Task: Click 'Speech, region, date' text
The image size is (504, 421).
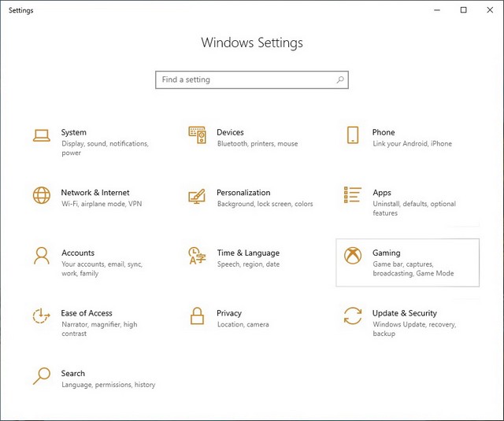Action: pos(248,264)
